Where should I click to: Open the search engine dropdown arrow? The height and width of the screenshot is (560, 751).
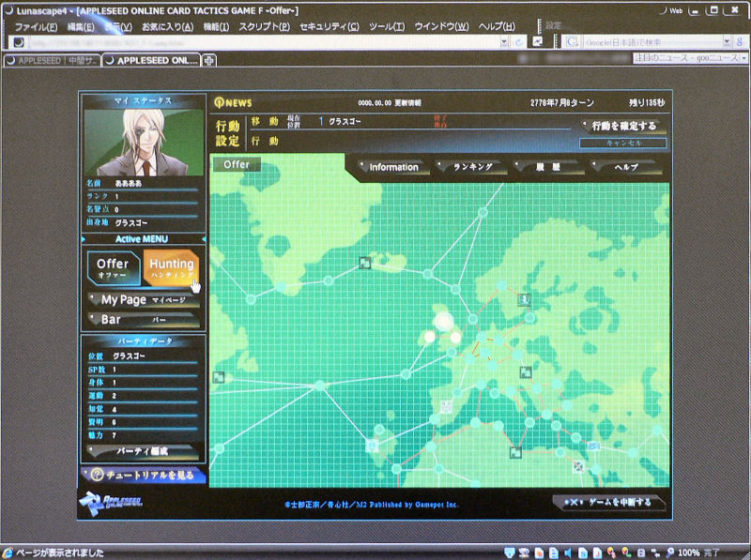coord(727,42)
